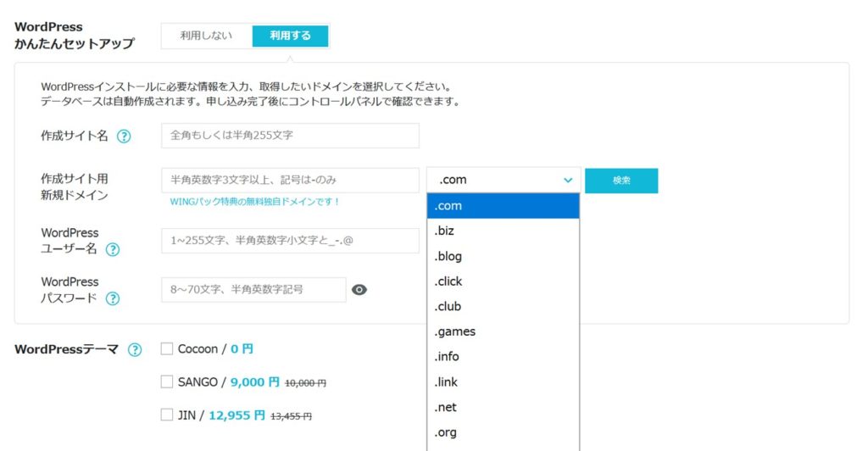Choose .click in the dropdown list

504,281
